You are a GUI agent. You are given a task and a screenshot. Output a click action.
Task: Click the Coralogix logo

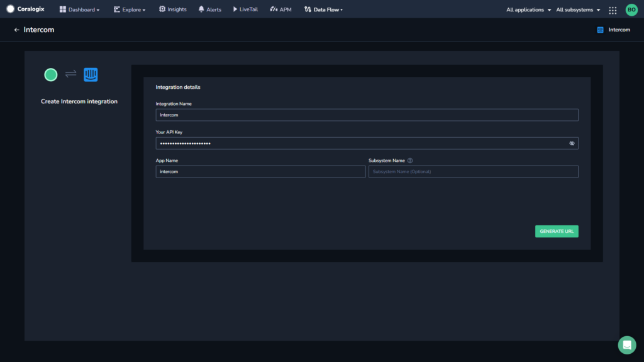point(25,9)
